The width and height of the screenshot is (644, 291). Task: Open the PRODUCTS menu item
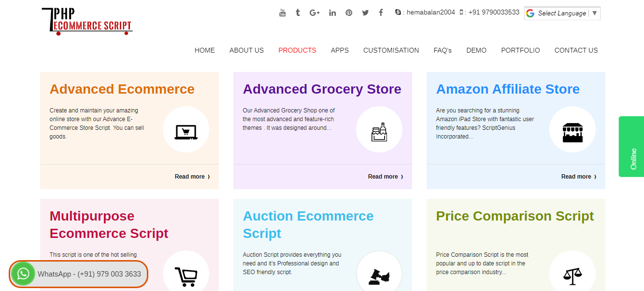pos(297,50)
